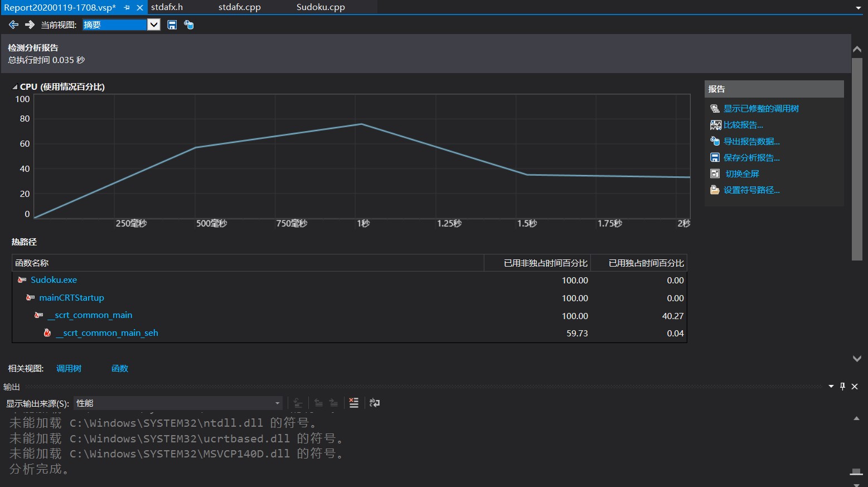Navigate back with the left arrow icon

14,25
